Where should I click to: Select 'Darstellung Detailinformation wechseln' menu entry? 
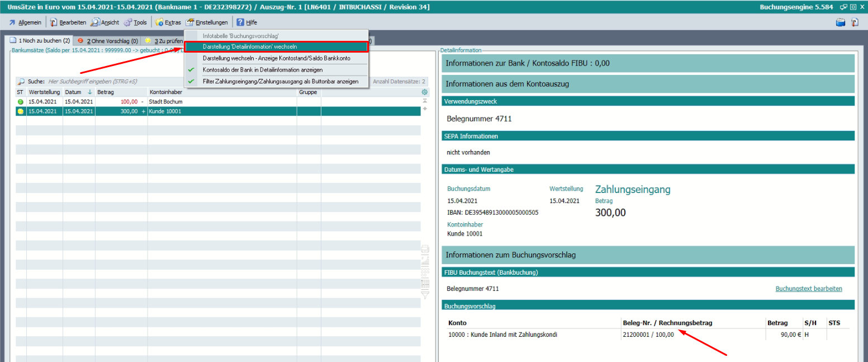pos(276,47)
